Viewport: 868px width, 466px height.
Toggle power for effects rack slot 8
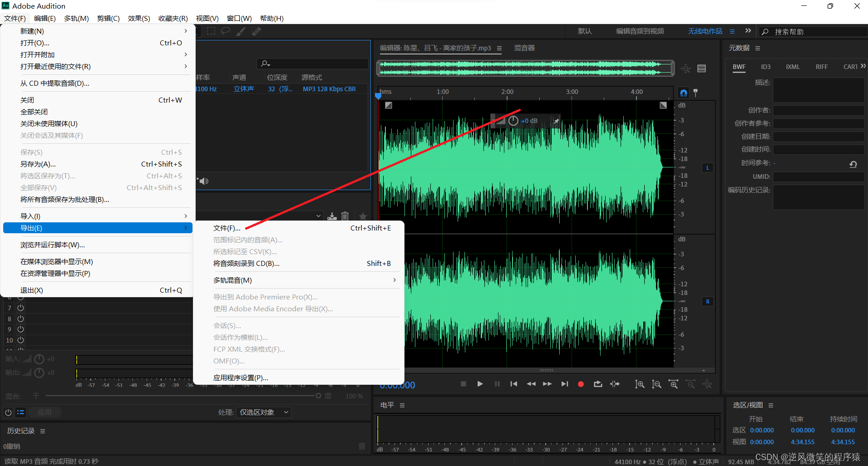(x=20, y=319)
